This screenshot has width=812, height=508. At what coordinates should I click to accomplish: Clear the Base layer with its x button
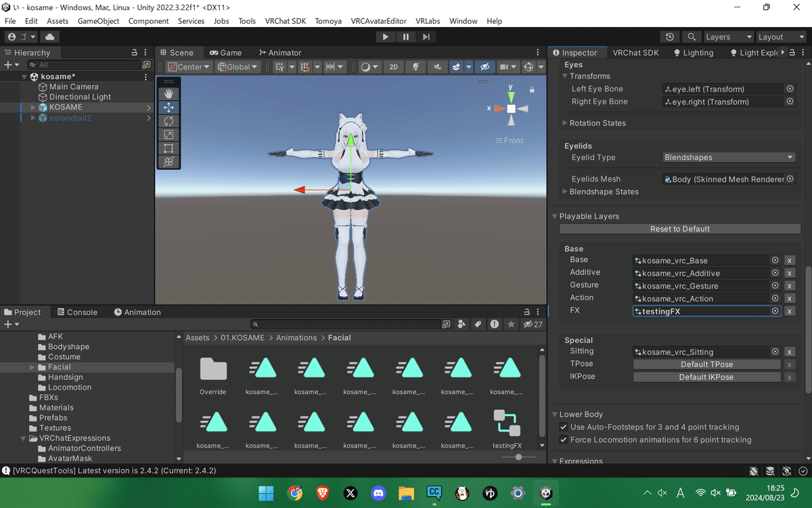790,260
